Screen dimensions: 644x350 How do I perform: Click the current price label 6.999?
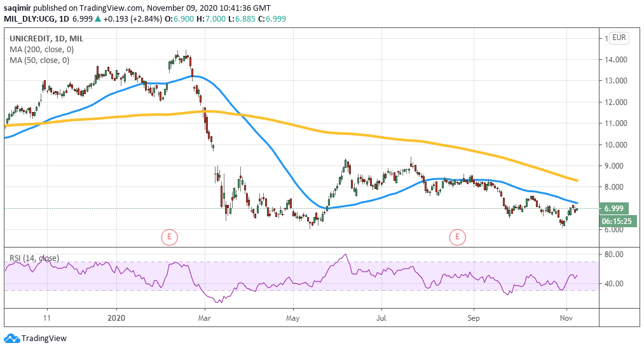613,209
